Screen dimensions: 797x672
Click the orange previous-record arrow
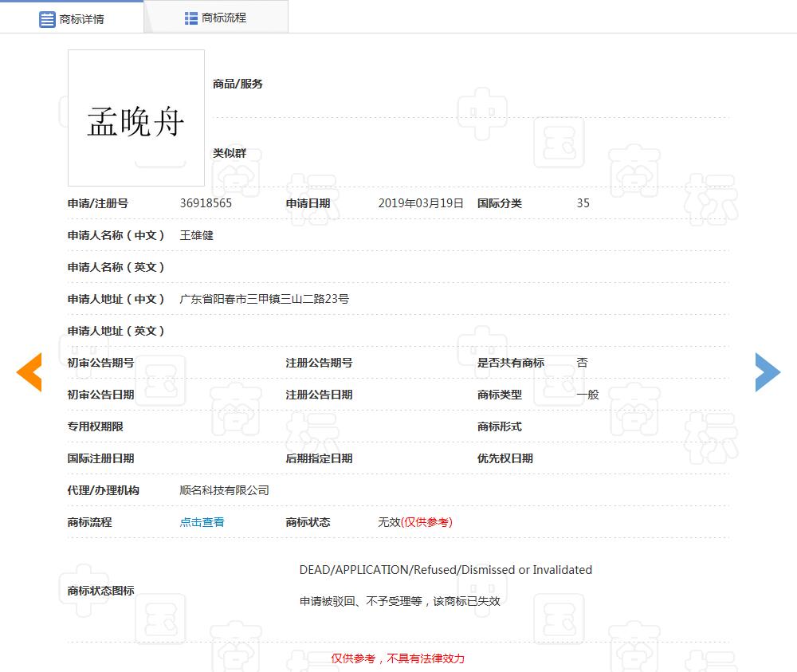tap(29, 371)
